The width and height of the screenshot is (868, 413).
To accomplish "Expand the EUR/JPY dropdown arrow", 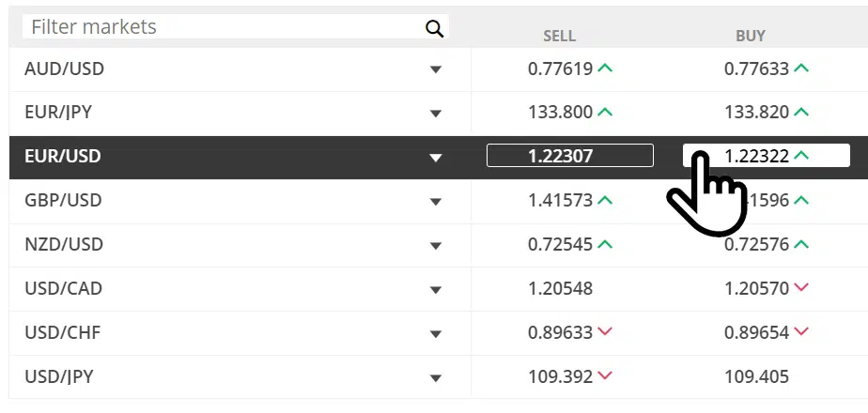I will click(x=436, y=114).
